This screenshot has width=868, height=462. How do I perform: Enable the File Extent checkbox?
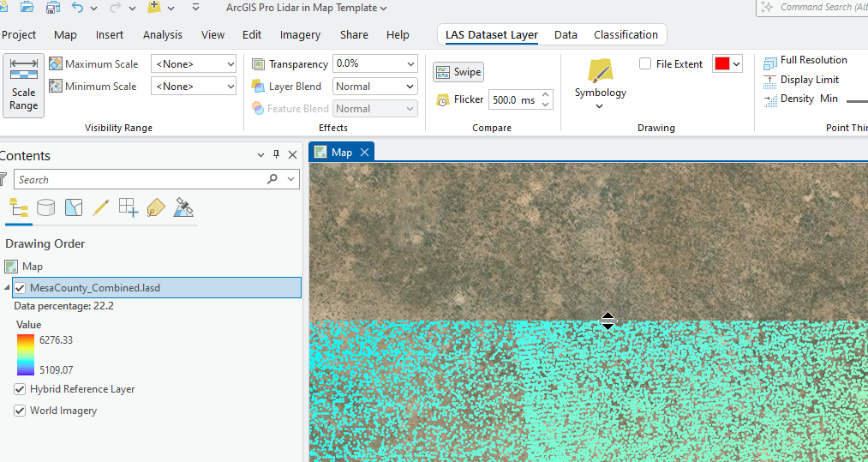point(645,64)
